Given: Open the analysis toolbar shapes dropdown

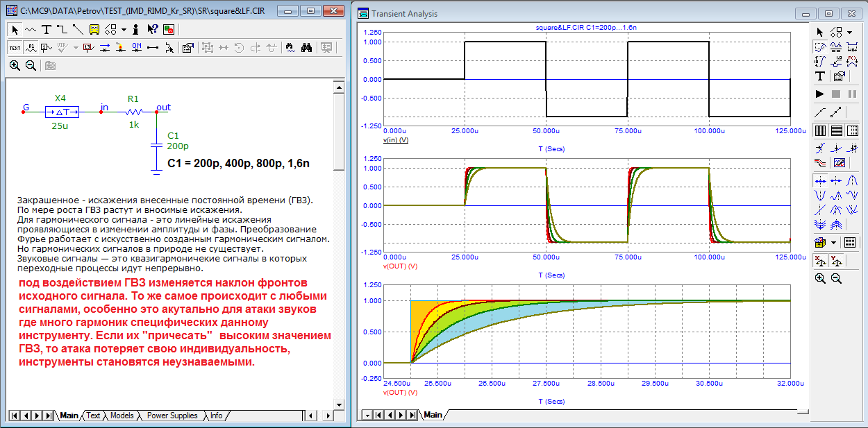Looking at the screenshot, I should [849, 32].
